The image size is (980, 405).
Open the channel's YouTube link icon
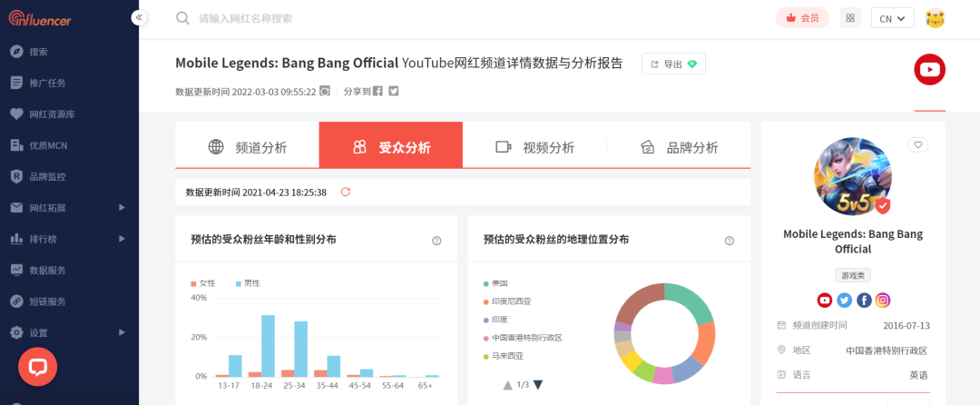(824, 300)
